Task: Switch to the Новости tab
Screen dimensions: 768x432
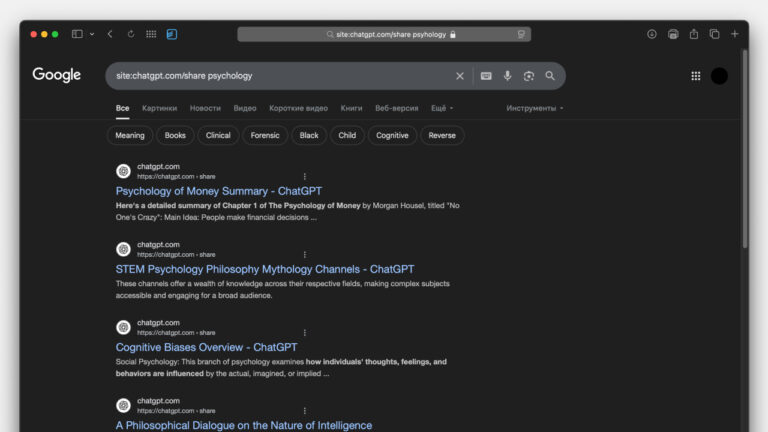Action: (205, 108)
